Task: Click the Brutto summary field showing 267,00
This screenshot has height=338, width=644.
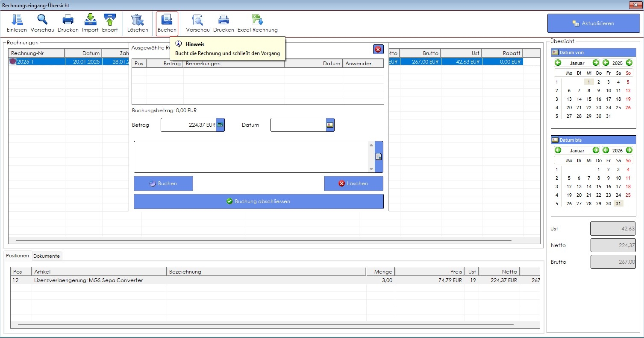Action: pos(613,262)
